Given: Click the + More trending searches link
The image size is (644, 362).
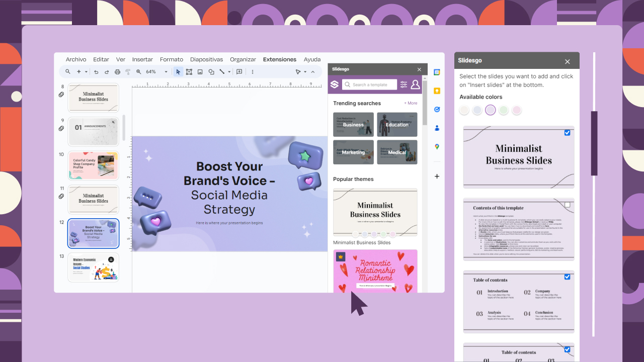Looking at the screenshot, I should point(411,103).
